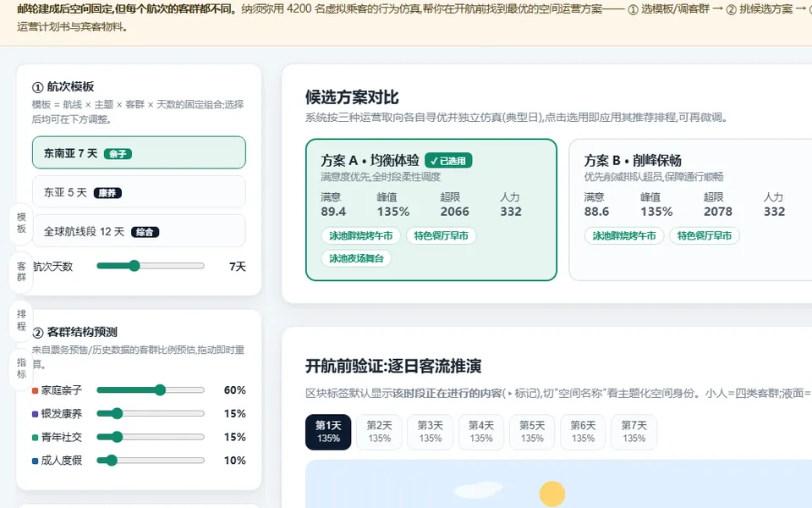Adjust the 青年社交 proportion slider

(x=151, y=437)
